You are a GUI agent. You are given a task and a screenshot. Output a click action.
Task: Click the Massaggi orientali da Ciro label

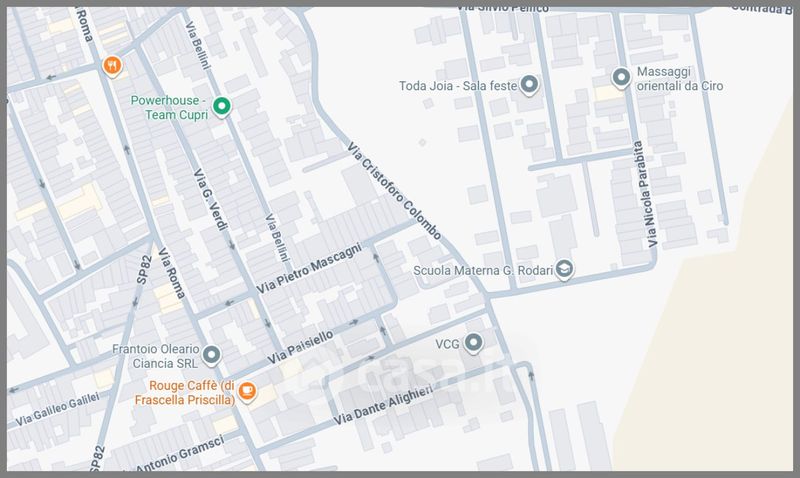click(x=680, y=79)
